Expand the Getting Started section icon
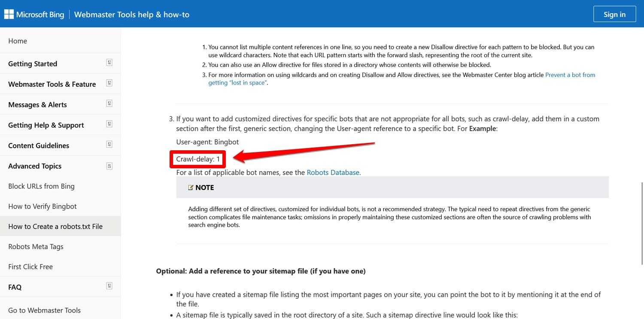Image resolution: width=644 pixels, height=319 pixels. click(x=109, y=63)
